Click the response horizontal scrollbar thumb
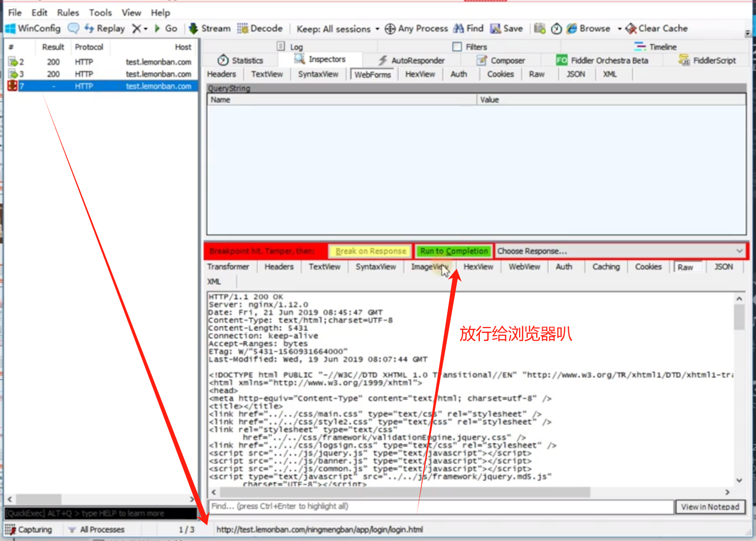Screen dimensions: 756x541 [x=405, y=492]
